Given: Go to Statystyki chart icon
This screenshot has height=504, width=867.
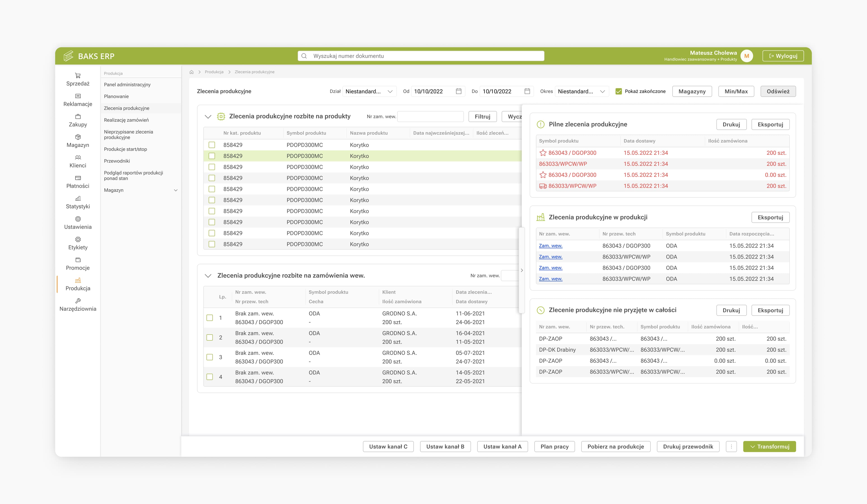Looking at the screenshot, I should pos(78,198).
